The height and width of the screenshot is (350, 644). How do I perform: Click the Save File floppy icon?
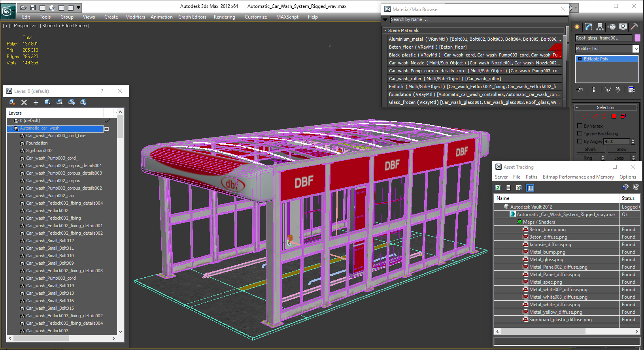[x=33, y=8]
